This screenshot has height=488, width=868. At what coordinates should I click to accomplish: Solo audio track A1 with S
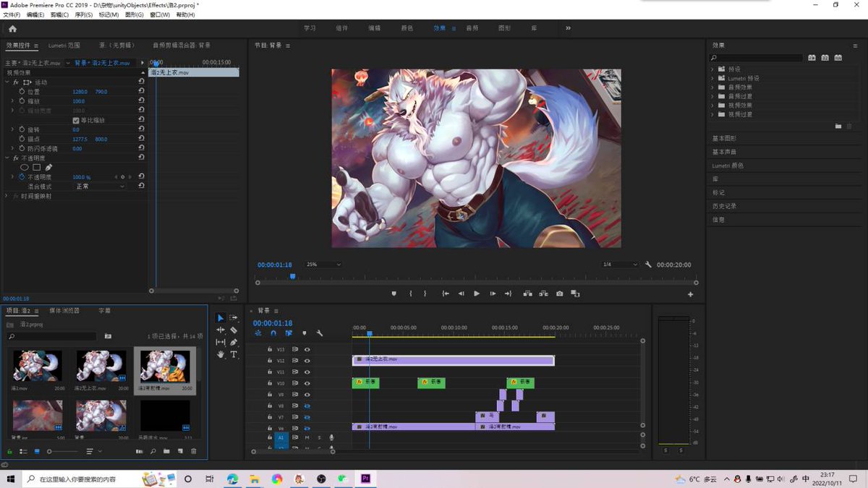pyautogui.click(x=319, y=437)
